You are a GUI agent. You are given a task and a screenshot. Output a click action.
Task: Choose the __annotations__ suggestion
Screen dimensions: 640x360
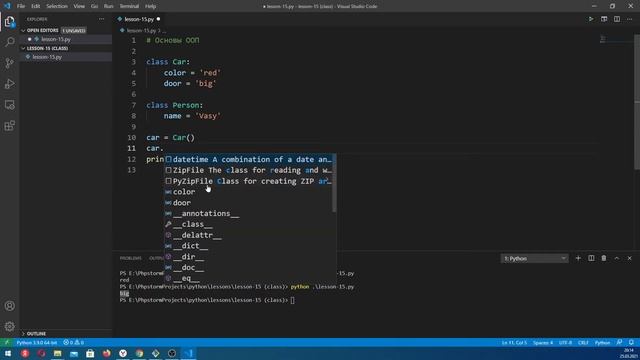click(249, 213)
